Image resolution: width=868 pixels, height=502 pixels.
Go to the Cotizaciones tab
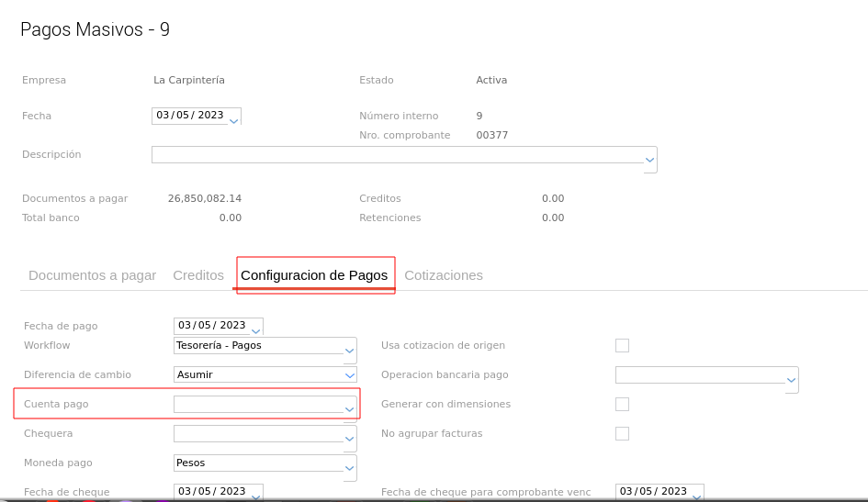pos(444,275)
